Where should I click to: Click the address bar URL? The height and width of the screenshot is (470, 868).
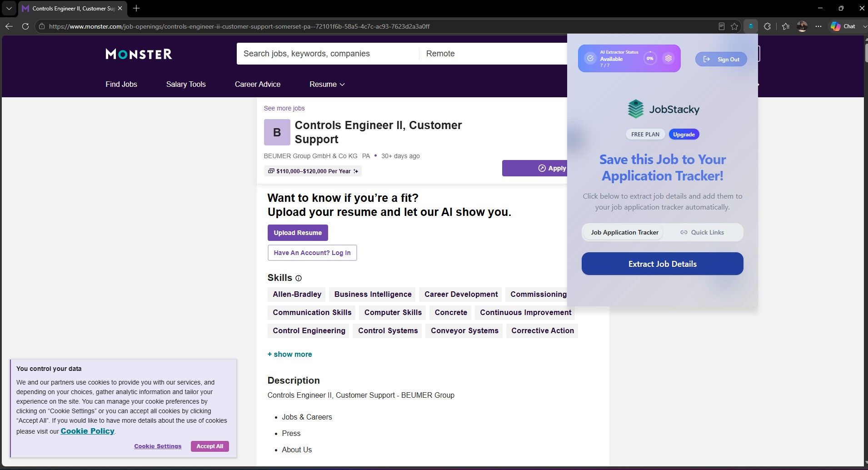pos(239,26)
